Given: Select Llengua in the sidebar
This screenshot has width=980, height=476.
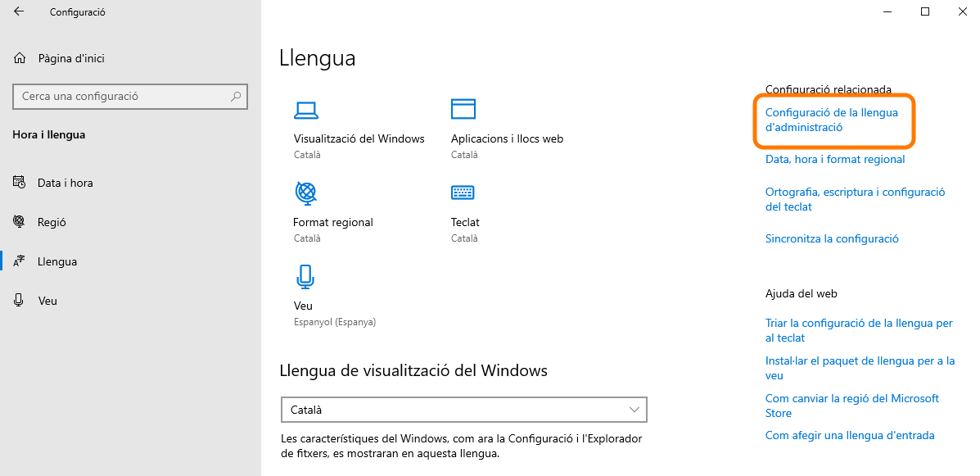Looking at the screenshot, I should (x=57, y=261).
